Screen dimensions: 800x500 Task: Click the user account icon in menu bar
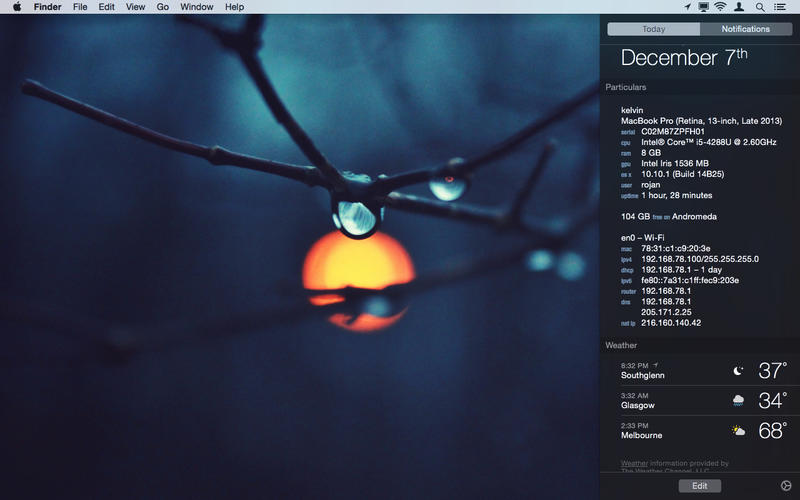tap(739, 7)
